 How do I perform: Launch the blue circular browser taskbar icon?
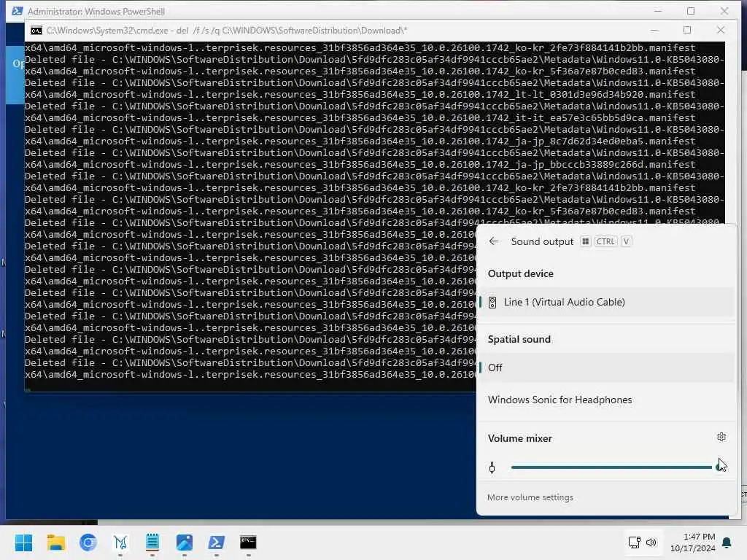88,542
